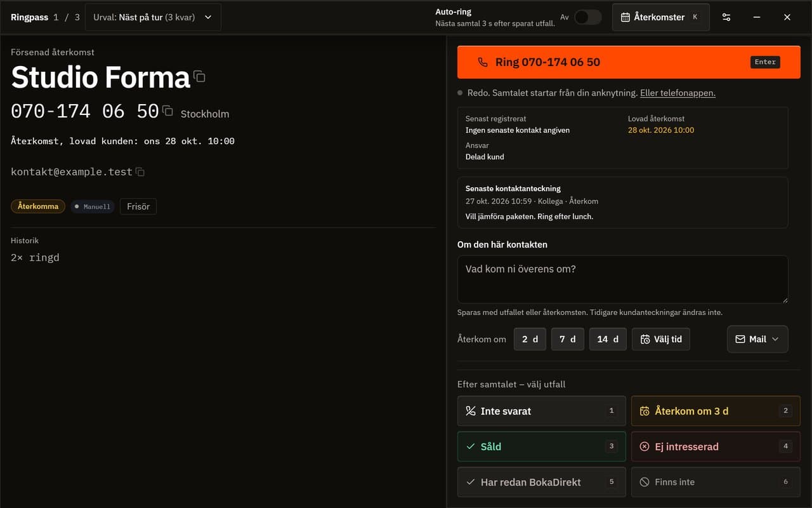The height and width of the screenshot is (508, 812).
Task: Call Ring 070-174 06 50
Action: 629,62
